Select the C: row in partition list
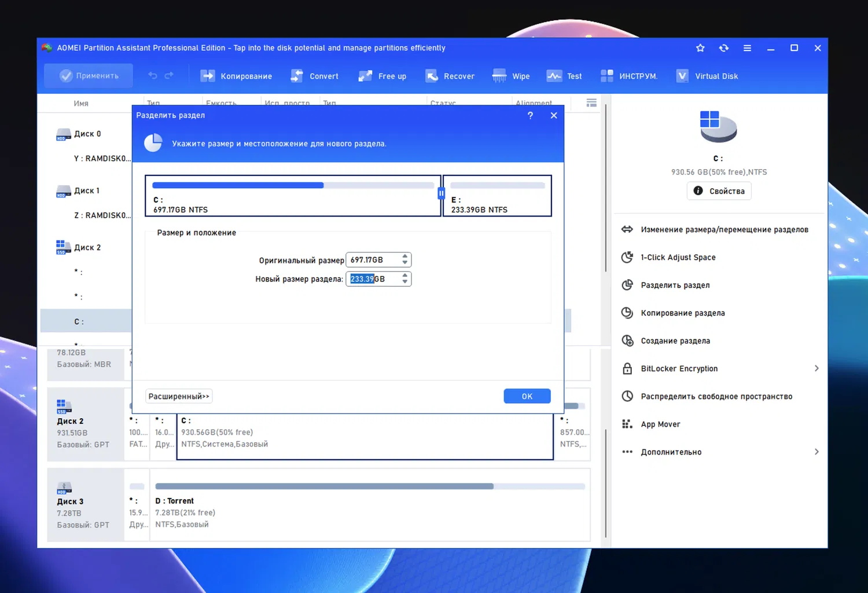The width and height of the screenshot is (868, 593). tap(86, 321)
